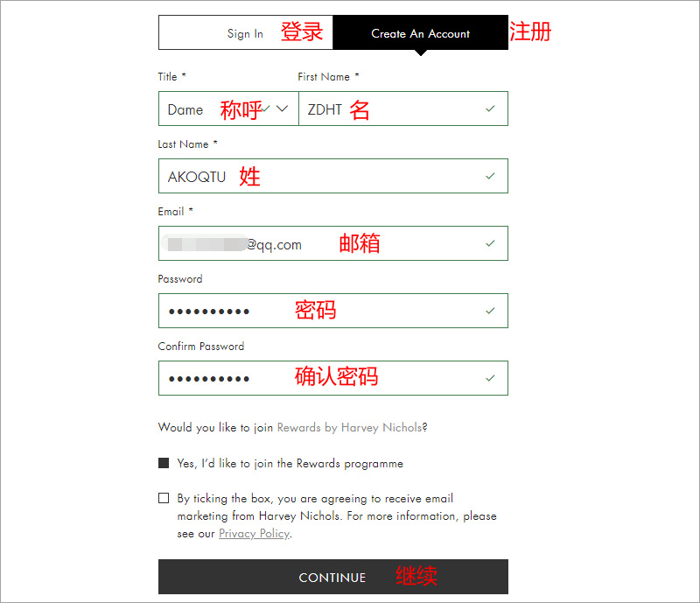Viewport: 700px width, 603px height.
Task: Click green checkmark in First Name field
Action: tap(490, 109)
